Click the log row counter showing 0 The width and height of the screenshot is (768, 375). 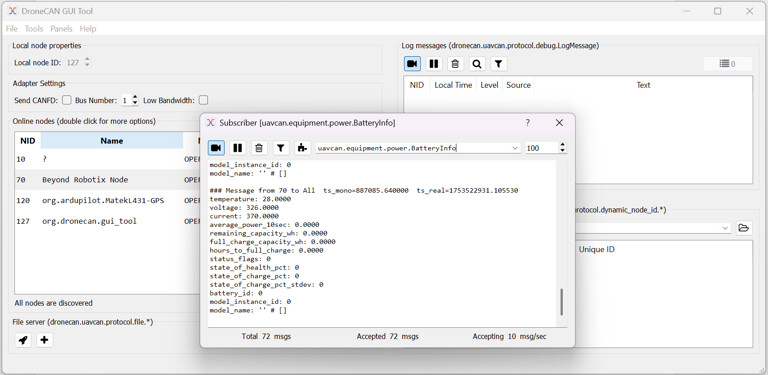(727, 64)
